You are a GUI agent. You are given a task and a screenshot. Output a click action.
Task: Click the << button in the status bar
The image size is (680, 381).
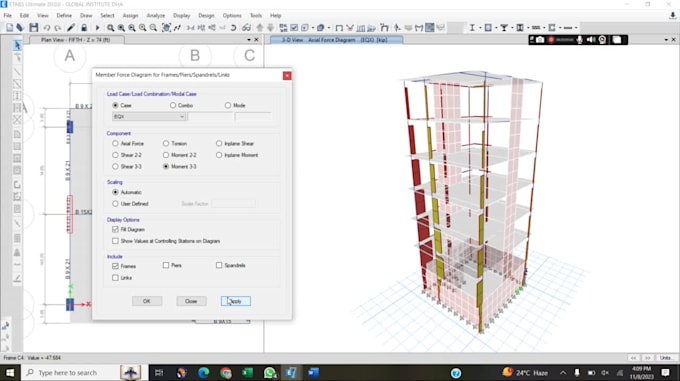[634, 358]
